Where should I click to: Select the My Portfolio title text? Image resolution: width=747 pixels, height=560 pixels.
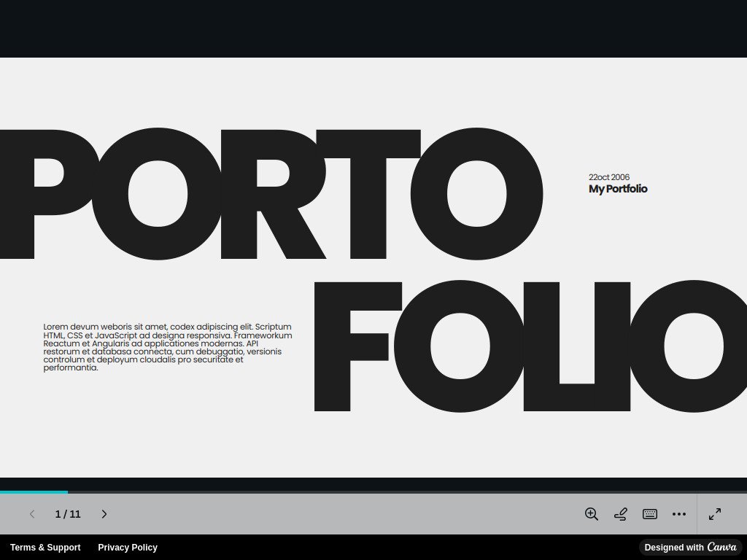click(x=618, y=188)
